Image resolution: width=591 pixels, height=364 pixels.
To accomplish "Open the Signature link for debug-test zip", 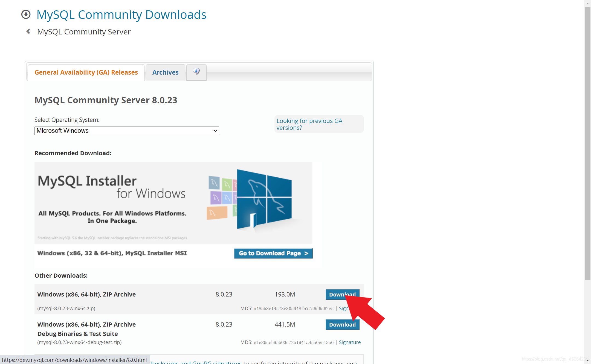I will [350, 342].
